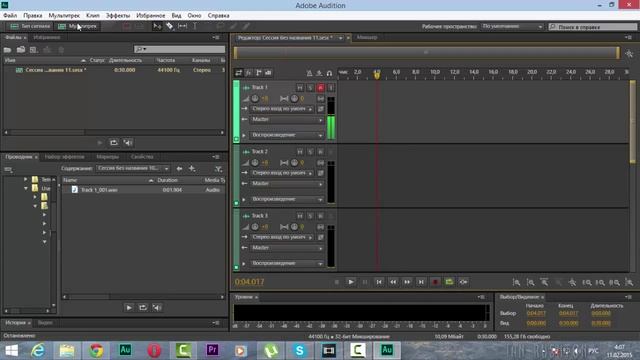Click the Import File icon in Files panel

[x=21, y=50]
